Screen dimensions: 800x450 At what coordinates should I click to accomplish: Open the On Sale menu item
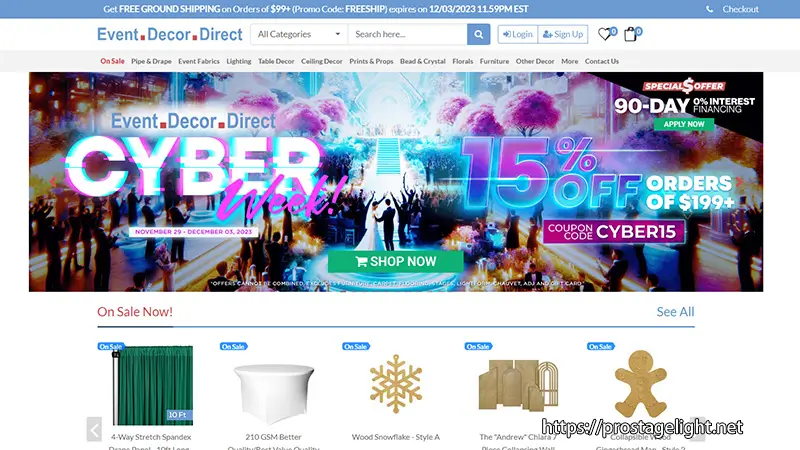pyautogui.click(x=112, y=61)
